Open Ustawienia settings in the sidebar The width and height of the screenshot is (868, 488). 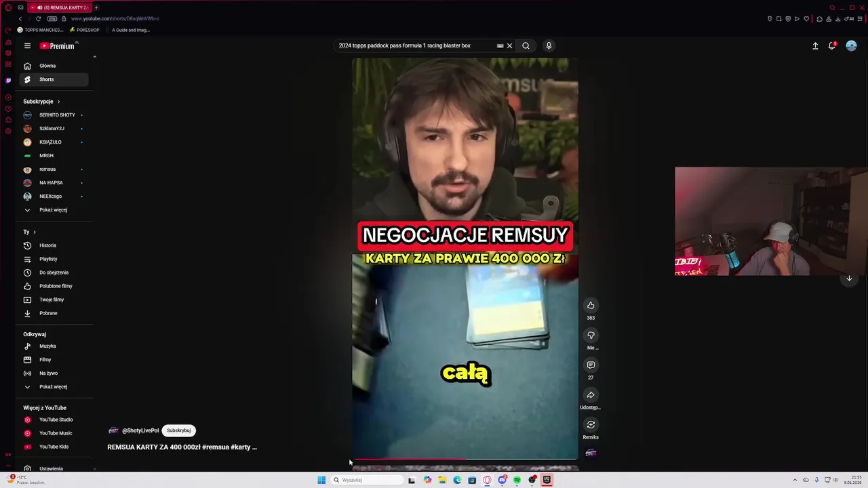pyautogui.click(x=54, y=468)
